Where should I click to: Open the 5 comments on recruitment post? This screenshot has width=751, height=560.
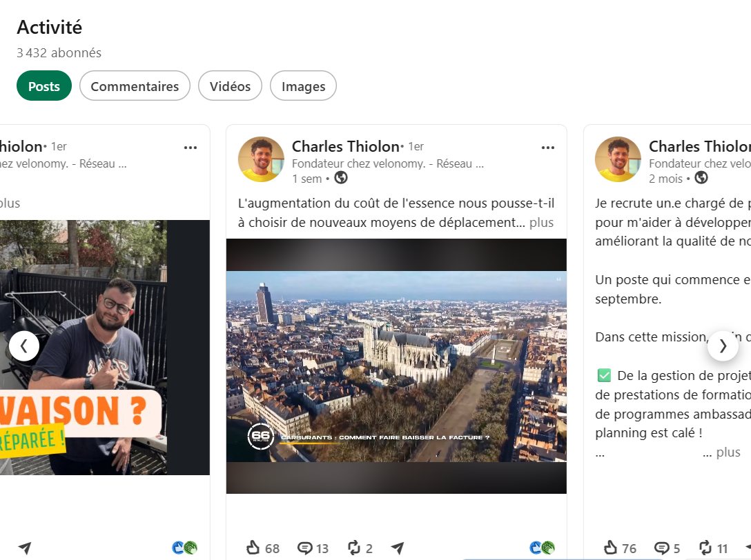click(667, 548)
